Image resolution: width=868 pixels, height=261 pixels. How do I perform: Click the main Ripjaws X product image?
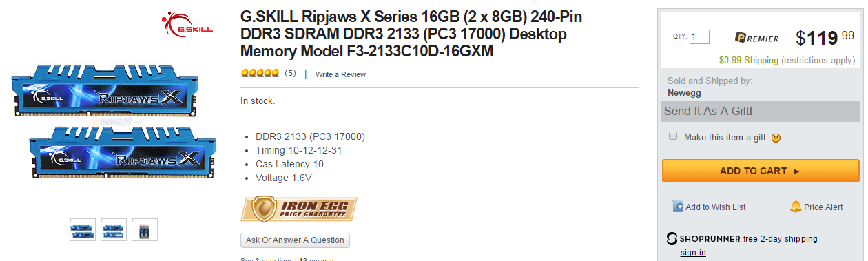click(114, 121)
